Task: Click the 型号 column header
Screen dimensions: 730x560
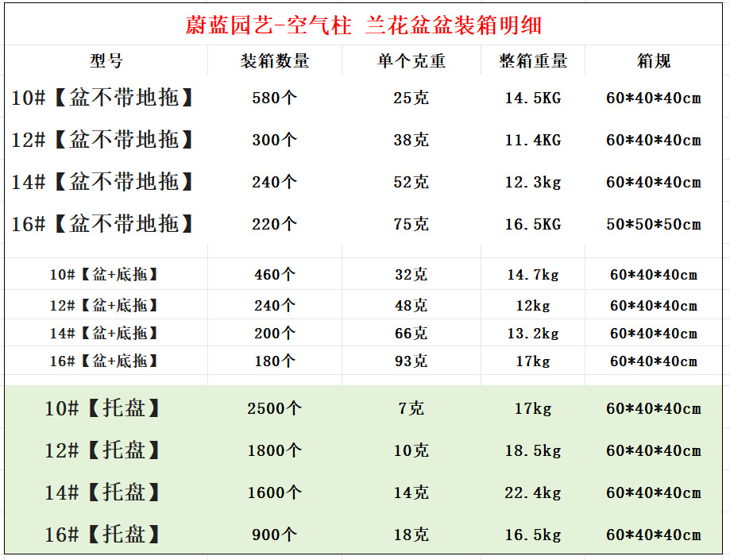Action: pyautogui.click(x=106, y=60)
